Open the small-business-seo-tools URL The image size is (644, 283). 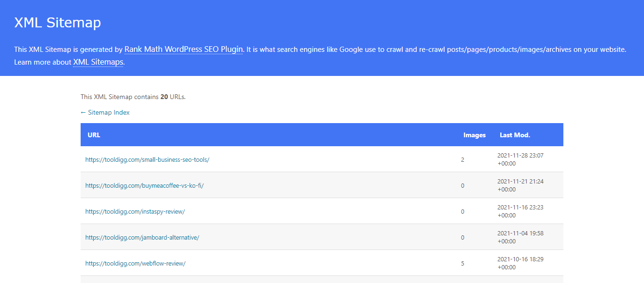click(x=147, y=159)
